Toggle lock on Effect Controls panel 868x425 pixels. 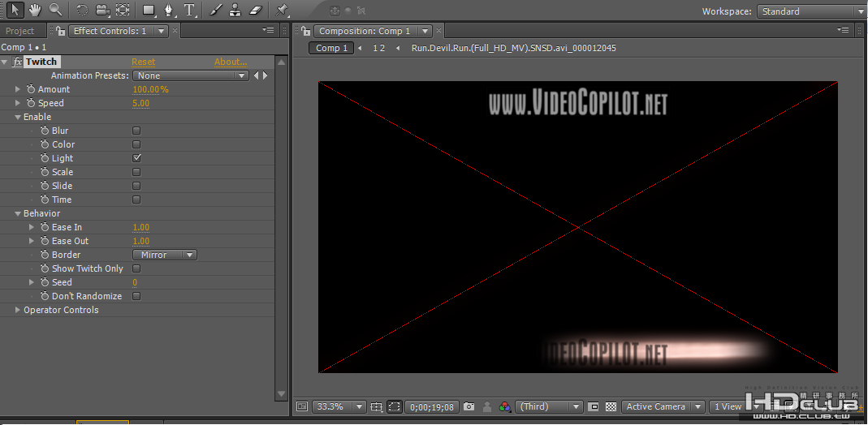tap(60, 31)
